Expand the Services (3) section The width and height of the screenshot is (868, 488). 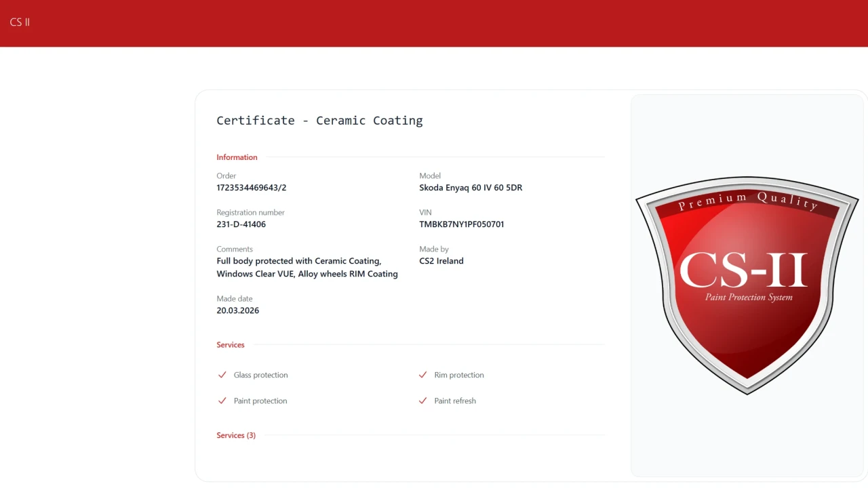coord(236,435)
